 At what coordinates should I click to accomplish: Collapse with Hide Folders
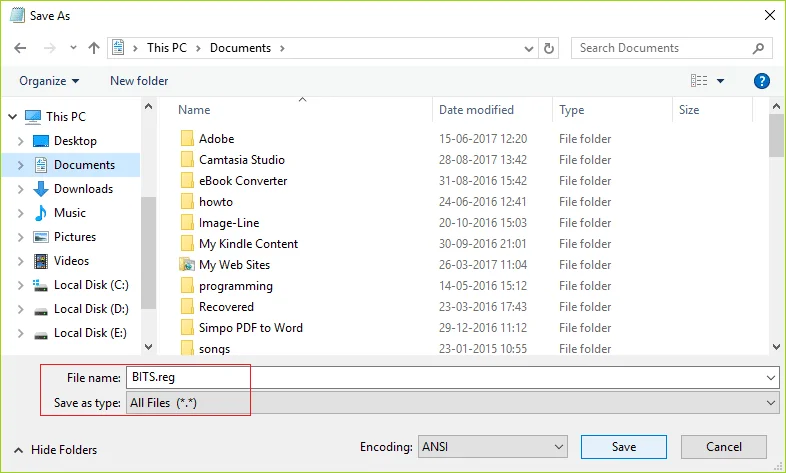[56, 450]
